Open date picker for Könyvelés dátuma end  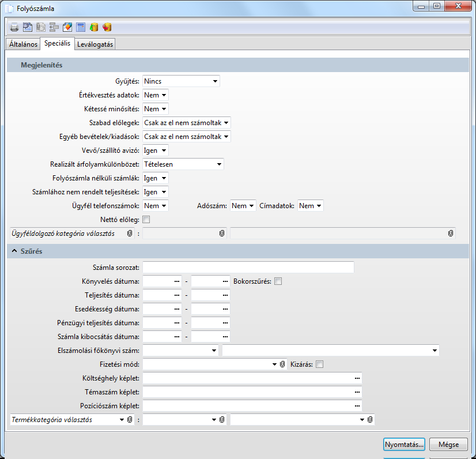click(225, 281)
